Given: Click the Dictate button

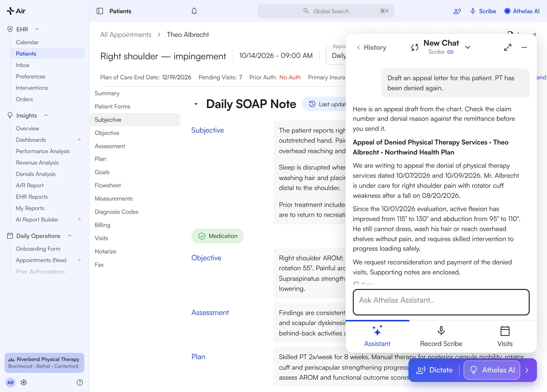Looking at the screenshot, I should 435,370.
